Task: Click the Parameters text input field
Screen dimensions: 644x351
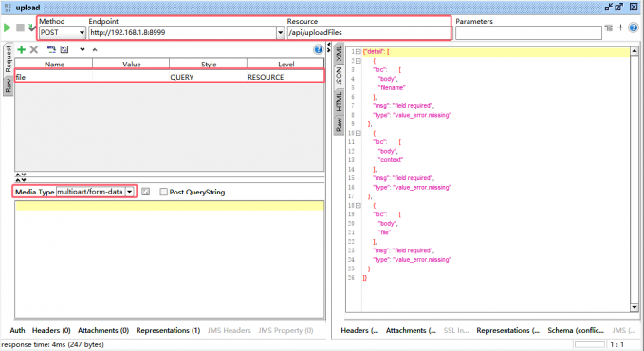Action: (528, 33)
